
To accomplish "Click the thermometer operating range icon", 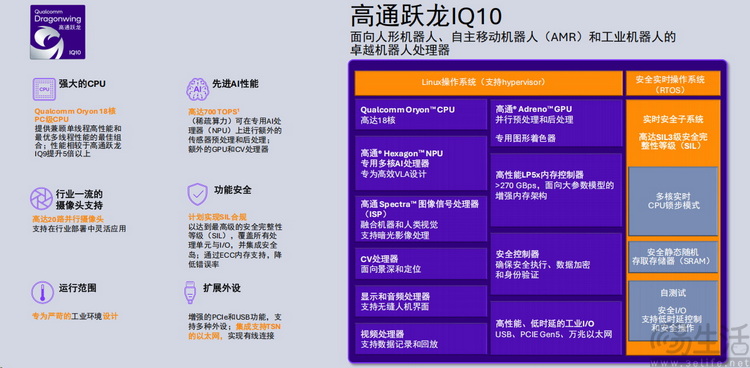I will (x=42, y=292).
